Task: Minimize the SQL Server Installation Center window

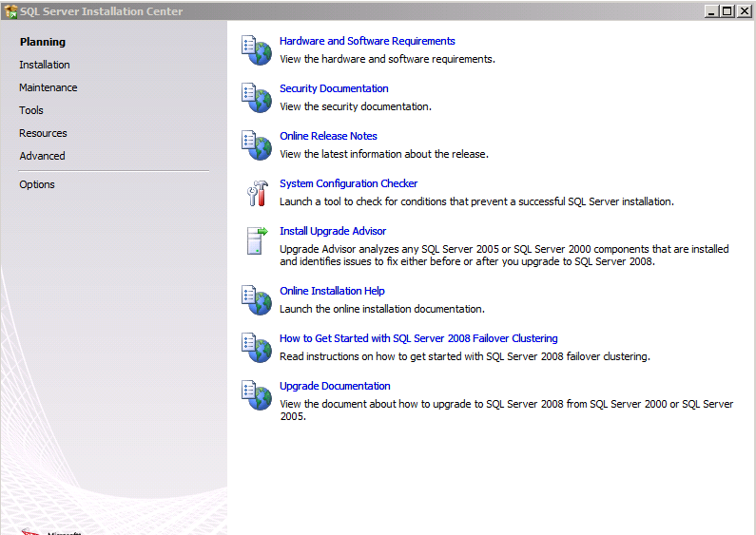Action: pyautogui.click(x=711, y=11)
